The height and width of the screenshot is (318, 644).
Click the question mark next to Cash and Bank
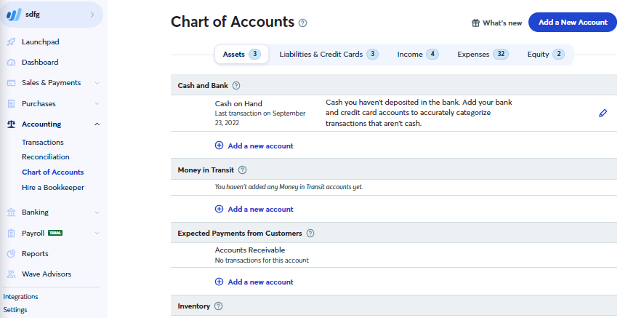point(236,86)
